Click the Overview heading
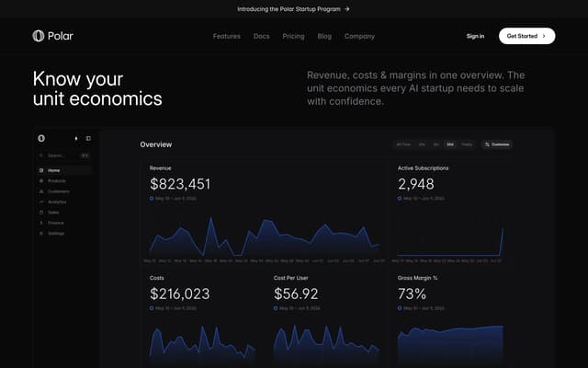588x368 pixels. (156, 144)
